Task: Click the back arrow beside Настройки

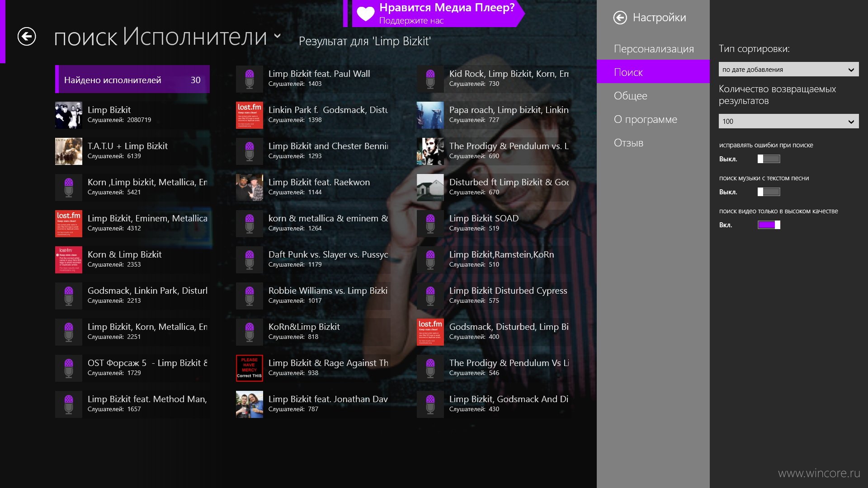Action: pyautogui.click(x=620, y=18)
